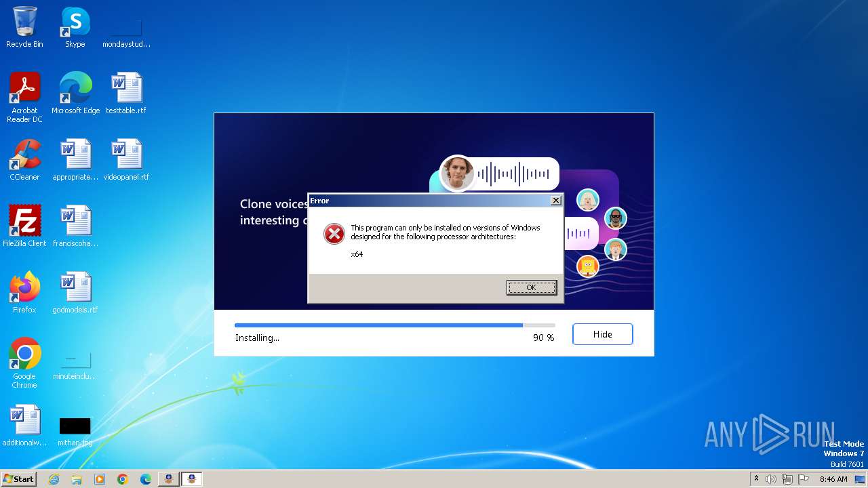Click the 'Installing...' status text
Viewport: 868px width, 488px height.
(257, 338)
